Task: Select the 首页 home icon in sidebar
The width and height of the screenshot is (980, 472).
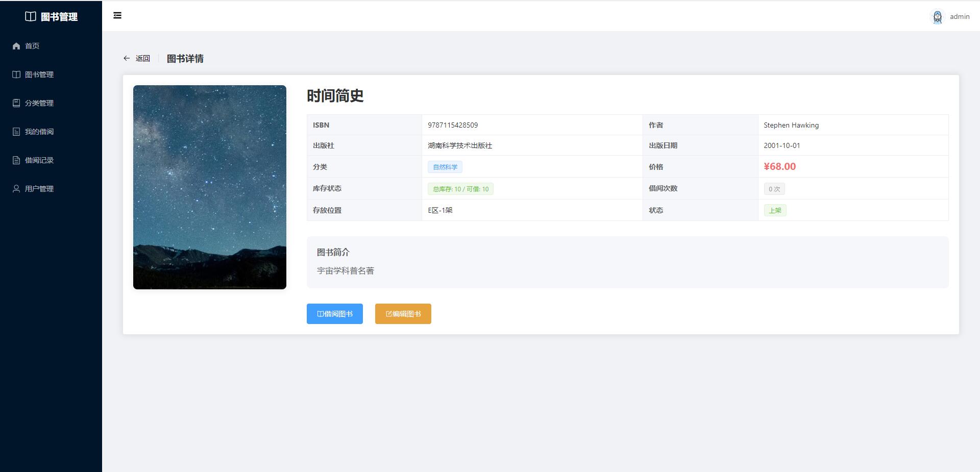Action: coord(16,45)
